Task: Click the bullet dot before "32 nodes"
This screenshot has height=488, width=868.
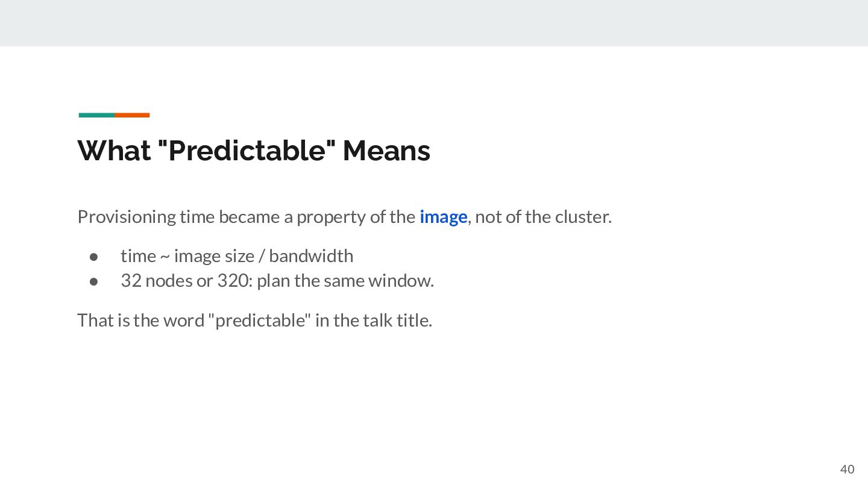Action: [93, 281]
